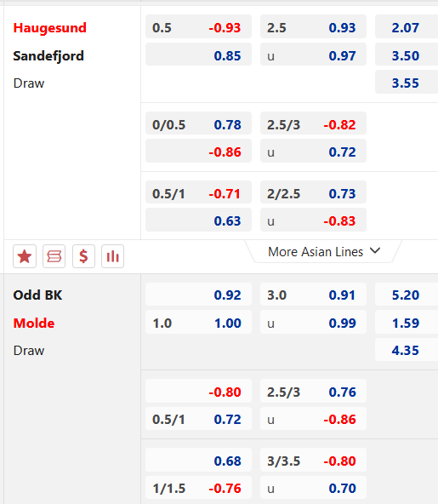Pick under at 0.72

point(313,151)
